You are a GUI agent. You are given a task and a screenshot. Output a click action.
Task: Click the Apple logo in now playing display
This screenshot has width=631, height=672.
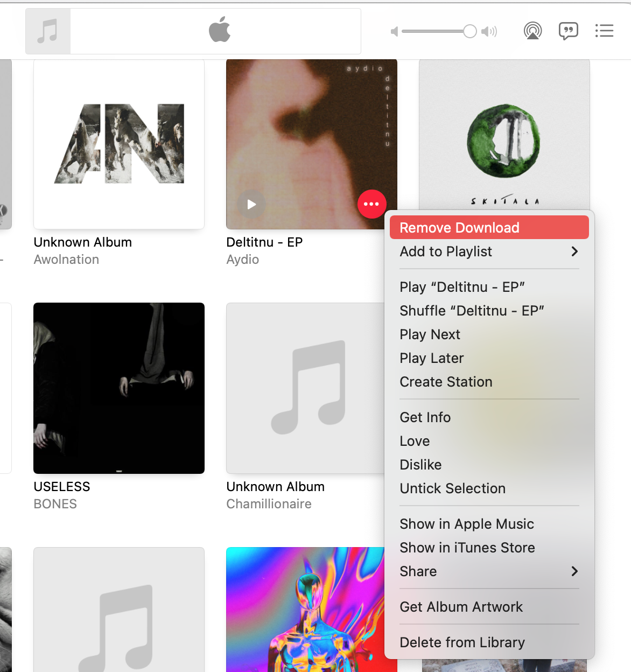(x=220, y=29)
